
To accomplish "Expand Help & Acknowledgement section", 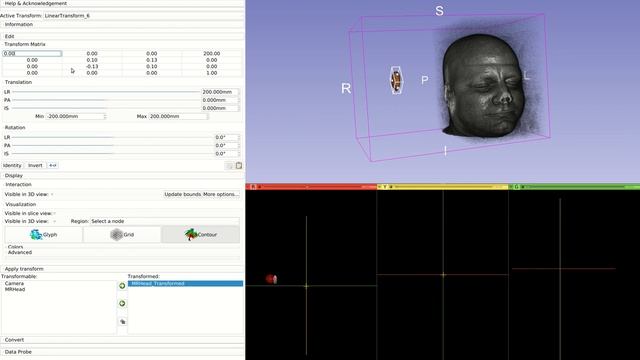I will (122, 3).
